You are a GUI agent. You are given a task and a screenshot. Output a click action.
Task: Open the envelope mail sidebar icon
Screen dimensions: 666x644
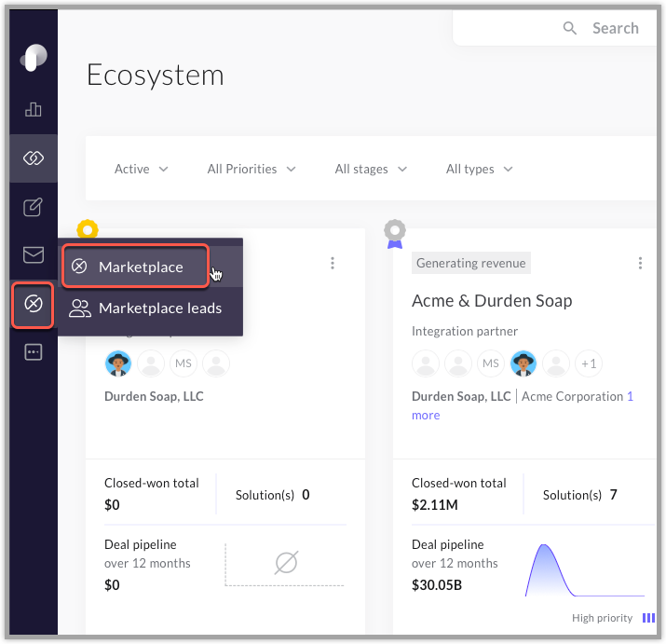(34, 255)
